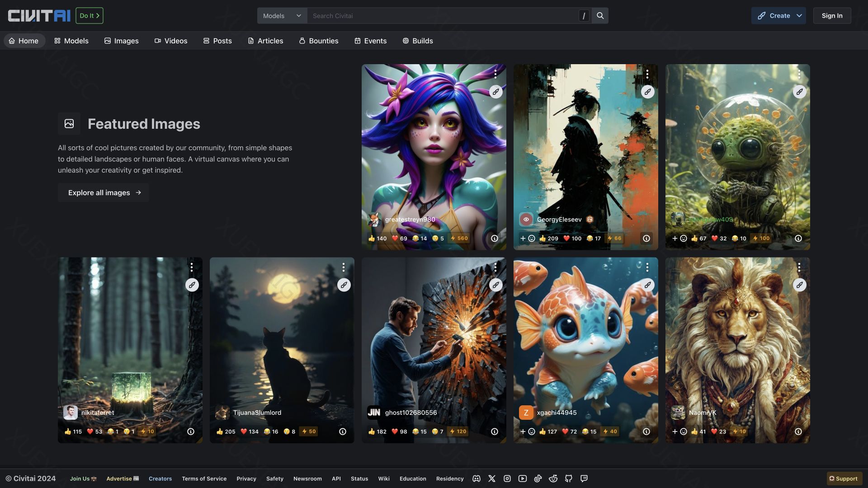The image size is (868, 488).
Task: Toggle heart reaction on cat silhouette image
Action: [x=249, y=432]
